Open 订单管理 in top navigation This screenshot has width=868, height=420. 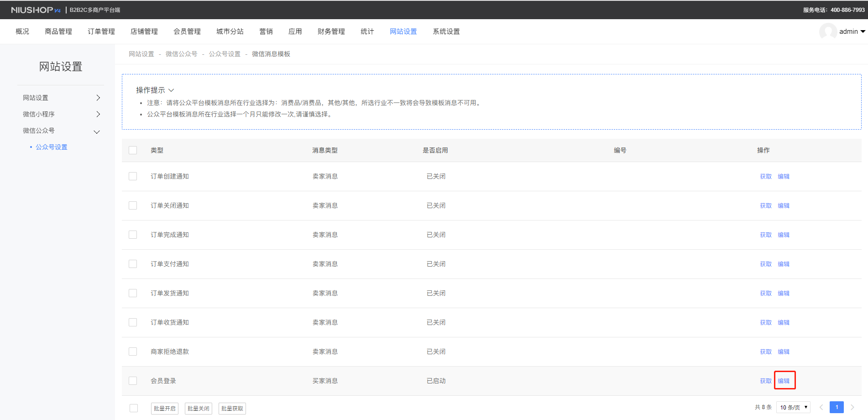click(101, 31)
